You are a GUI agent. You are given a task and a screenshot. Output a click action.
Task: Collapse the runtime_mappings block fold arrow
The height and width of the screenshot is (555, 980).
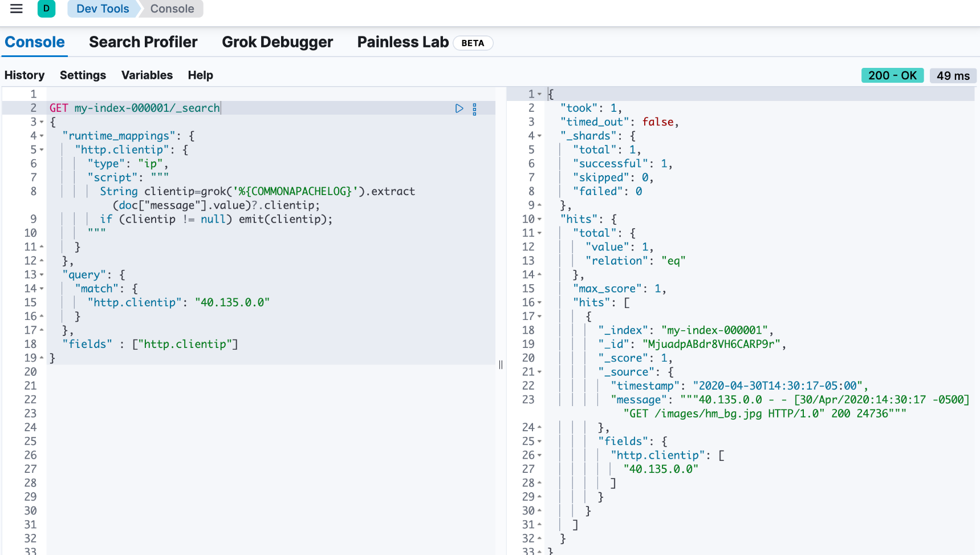pyautogui.click(x=42, y=136)
